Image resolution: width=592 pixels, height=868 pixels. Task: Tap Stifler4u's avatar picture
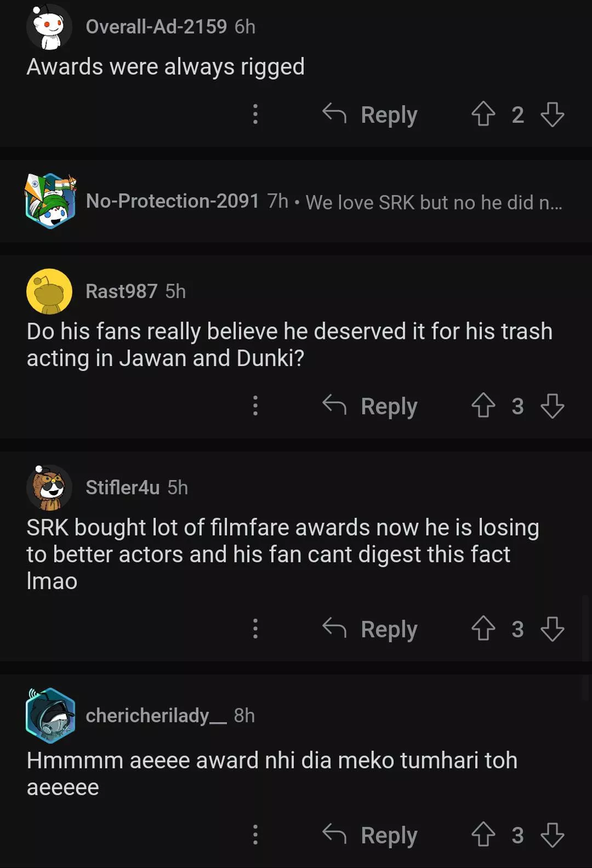(x=49, y=487)
